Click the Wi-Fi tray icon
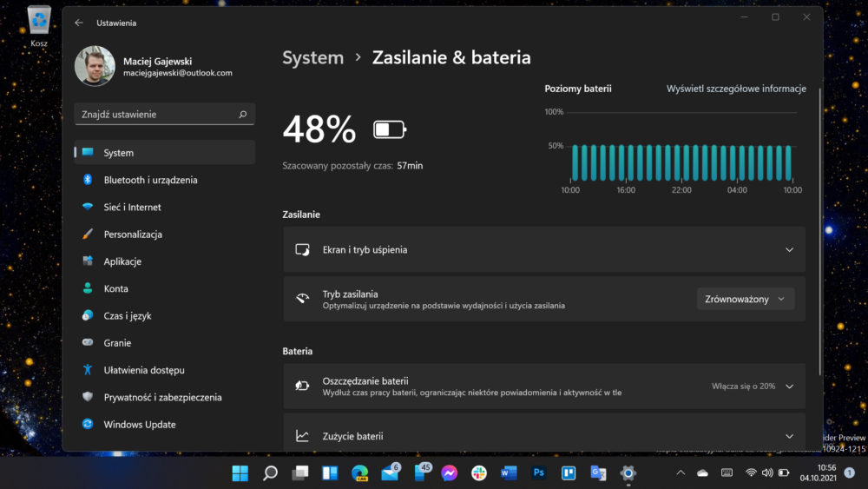The width and height of the screenshot is (868, 489). click(751, 473)
